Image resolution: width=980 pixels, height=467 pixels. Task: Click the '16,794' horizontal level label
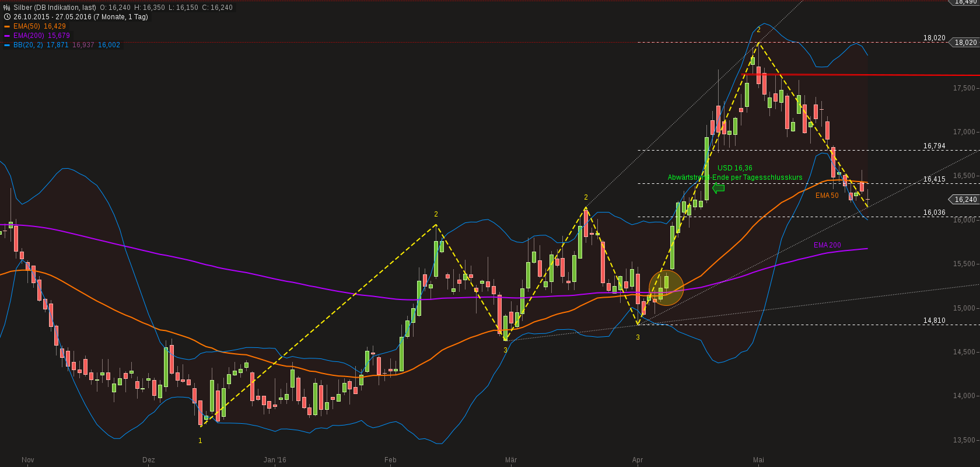click(x=935, y=146)
